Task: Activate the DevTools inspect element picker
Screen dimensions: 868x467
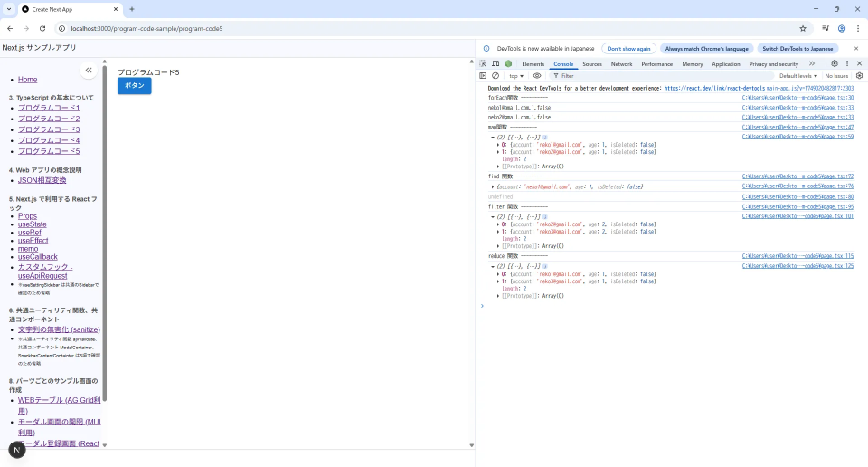Action: click(x=483, y=63)
